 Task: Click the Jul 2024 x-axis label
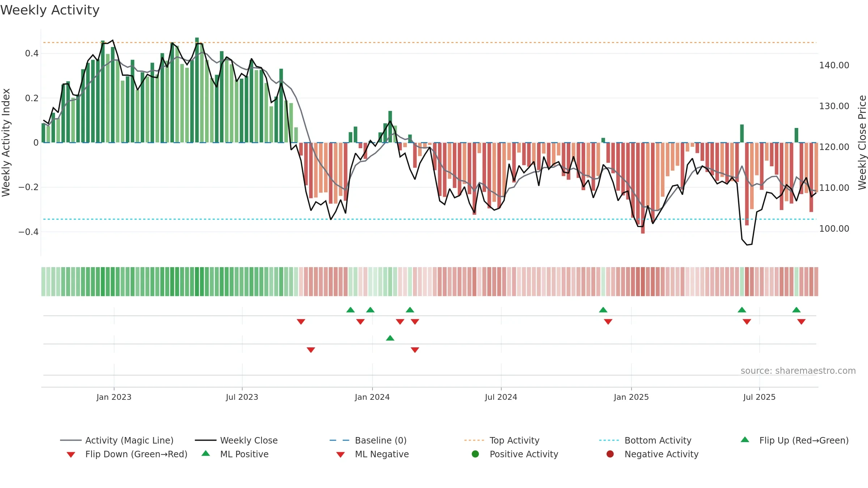(501, 397)
